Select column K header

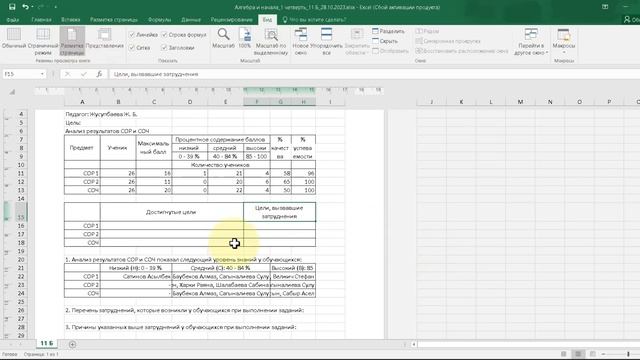pyautogui.click(x=461, y=102)
